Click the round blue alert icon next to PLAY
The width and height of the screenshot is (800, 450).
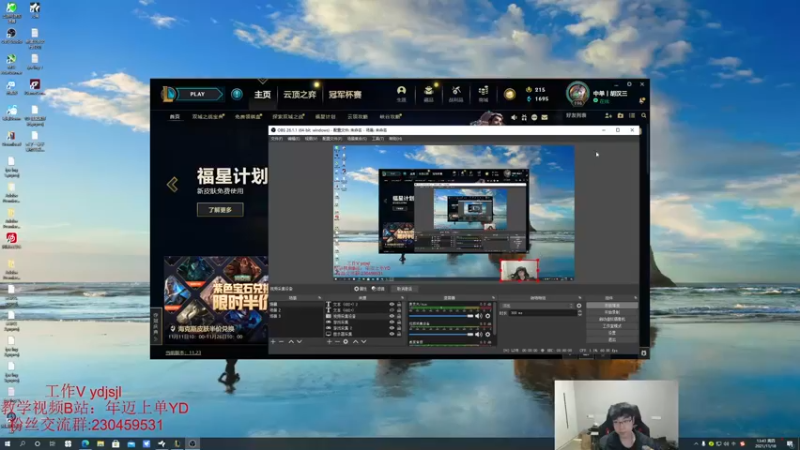(236, 94)
